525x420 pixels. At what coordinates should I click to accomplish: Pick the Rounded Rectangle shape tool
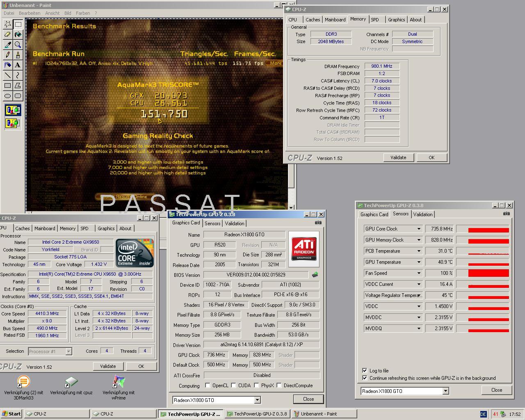[x=18, y=96]
